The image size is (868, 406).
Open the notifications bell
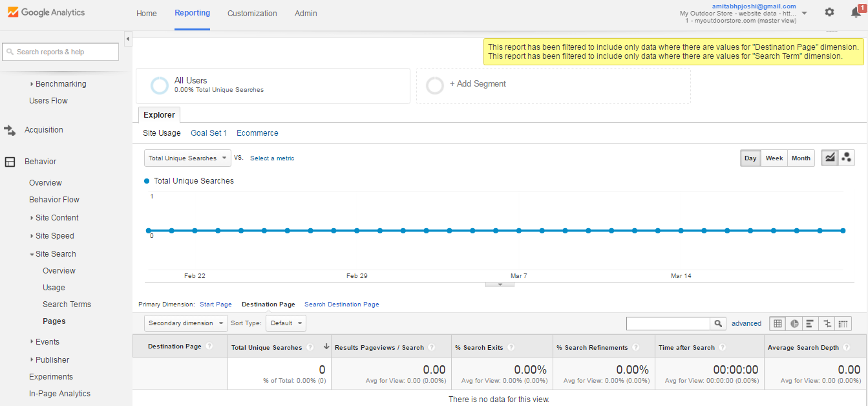(856, 12)
